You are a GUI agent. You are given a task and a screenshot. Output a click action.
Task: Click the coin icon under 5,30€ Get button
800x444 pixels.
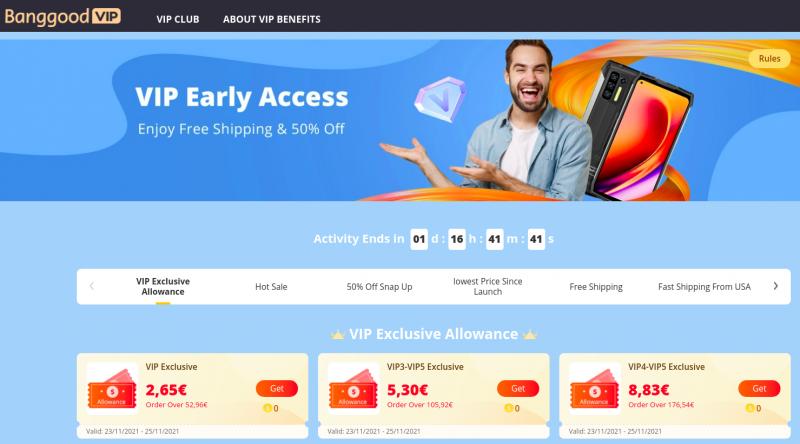[508, 408]
